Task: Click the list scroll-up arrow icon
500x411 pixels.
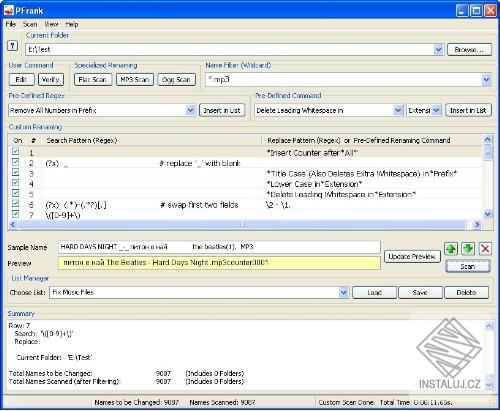Action: [487, 139]
